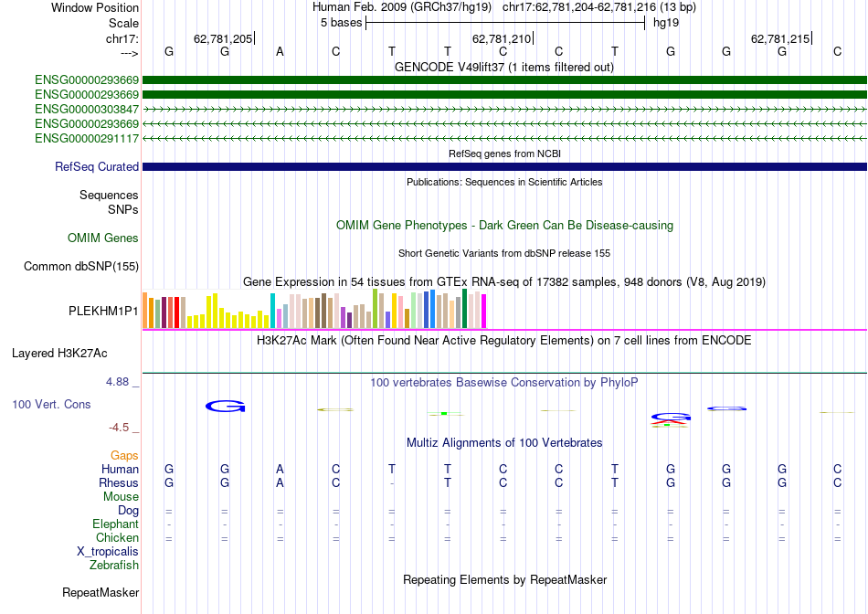Click the Layered H3K27Ac label
868x614 pixels.
click(59, 354)
